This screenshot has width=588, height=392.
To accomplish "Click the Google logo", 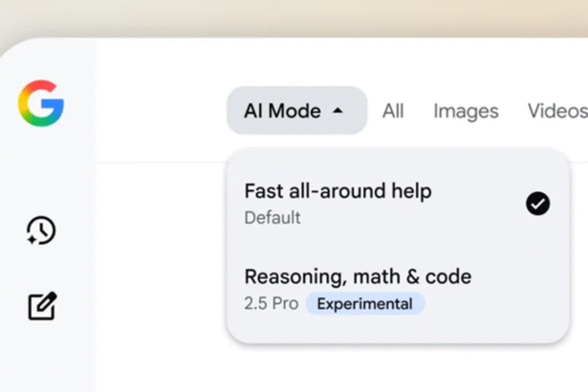I will (41, 103).
